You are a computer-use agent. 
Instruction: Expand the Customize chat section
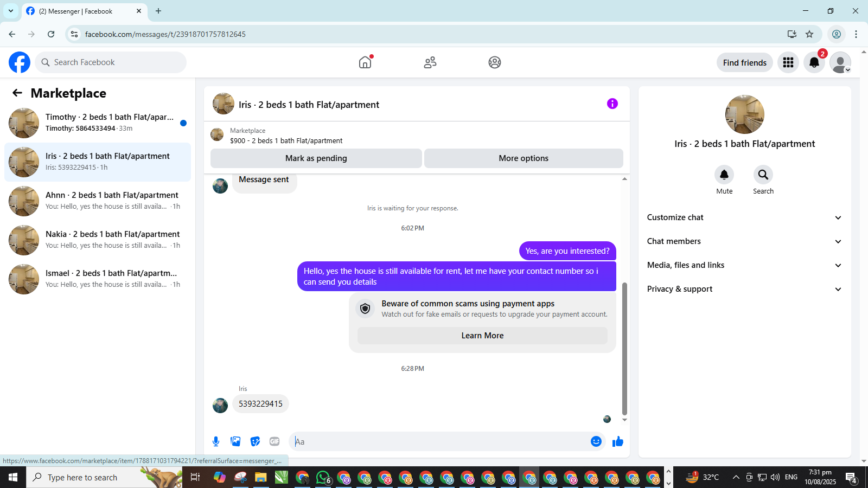(x=744, y=217)
